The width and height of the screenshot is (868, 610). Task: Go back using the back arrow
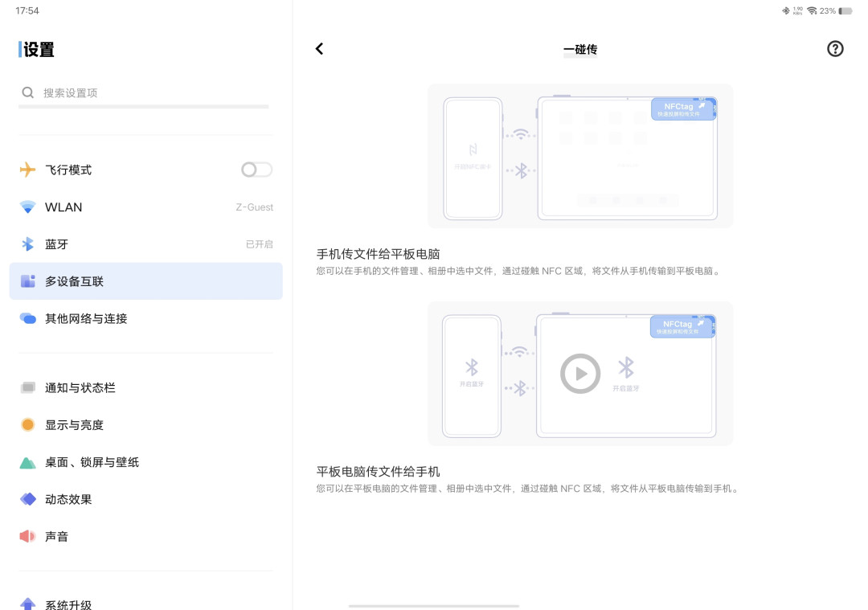tap(319, 49)
